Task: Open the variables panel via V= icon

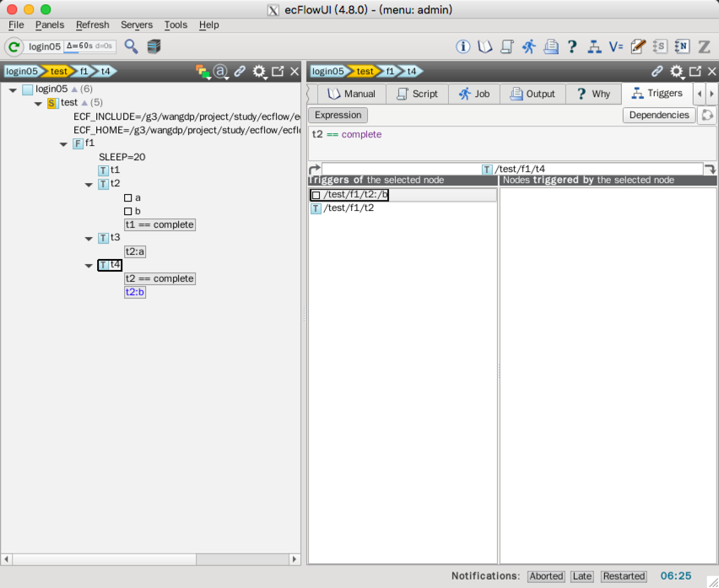Action: pos(614,47)
